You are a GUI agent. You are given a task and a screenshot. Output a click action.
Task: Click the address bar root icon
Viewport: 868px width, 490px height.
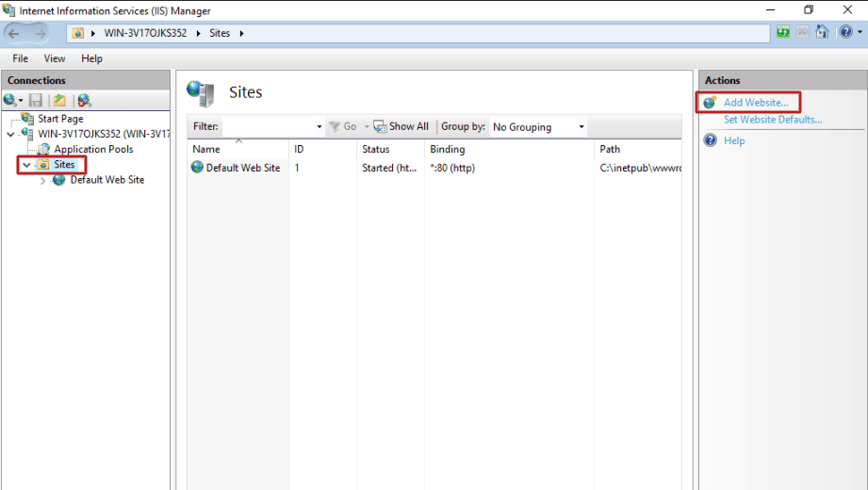click(78, 33)
